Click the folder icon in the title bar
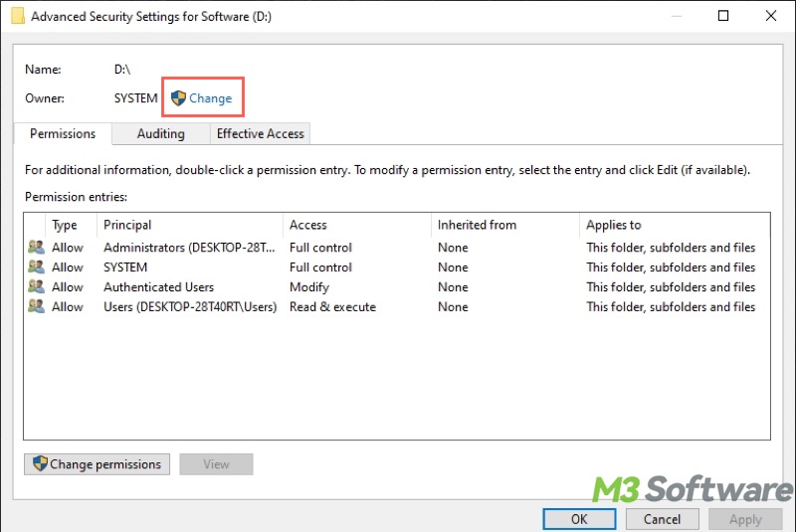This screenshot has width=796, height=532. click(18, 16)
